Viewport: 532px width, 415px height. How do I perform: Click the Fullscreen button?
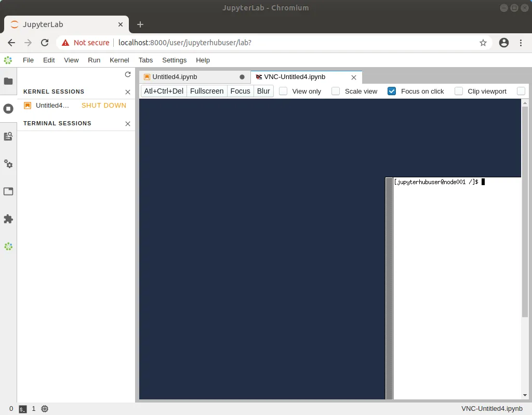[x=207, y=92]
